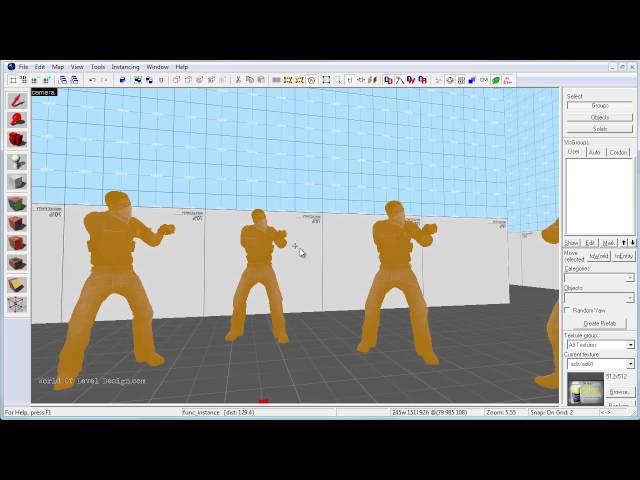The width and height of the screenshot is (640, 480).
Task: Undo the last action
Action: [x=92, y=80]
